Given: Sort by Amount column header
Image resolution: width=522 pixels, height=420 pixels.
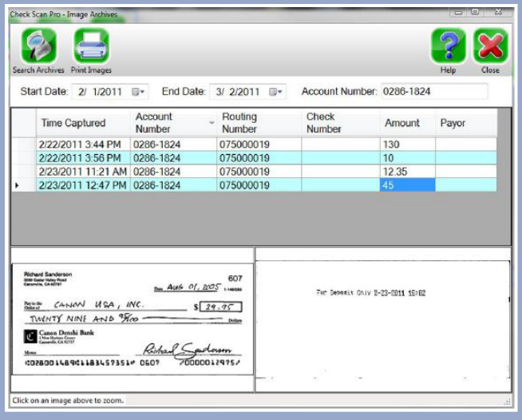Looking at the screenshot, I should tap(401, 123).
